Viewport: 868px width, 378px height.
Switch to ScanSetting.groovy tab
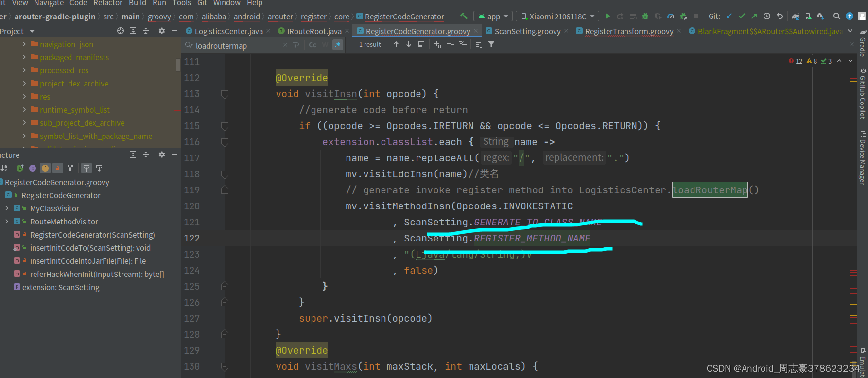(x=528, y=31)
